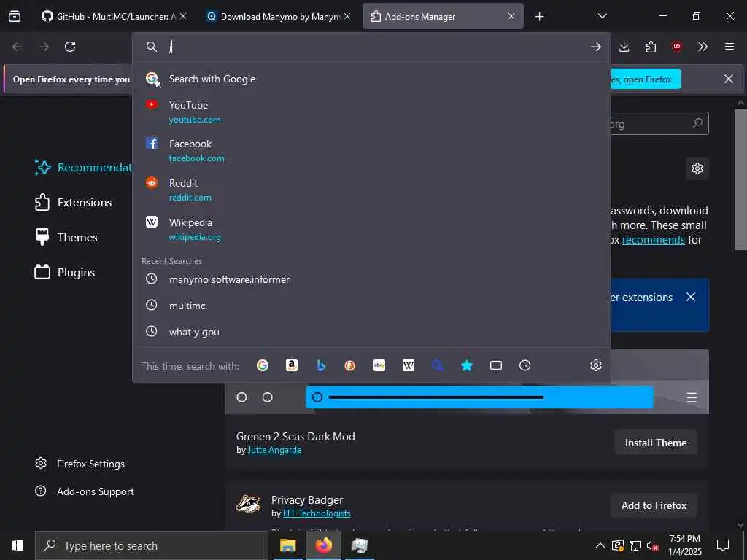The width and height of the screenshot is (747, 560).
Task: Open Plugins section in sidebar
Action: (64, 273)
